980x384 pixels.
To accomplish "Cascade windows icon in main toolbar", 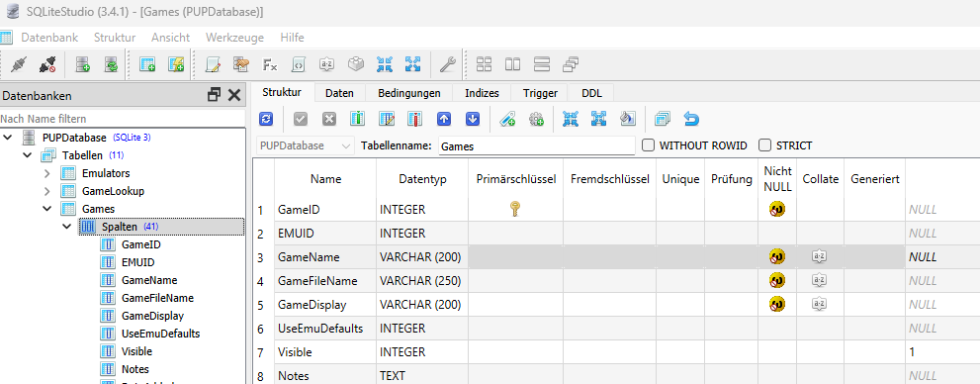I will (571, 64).
